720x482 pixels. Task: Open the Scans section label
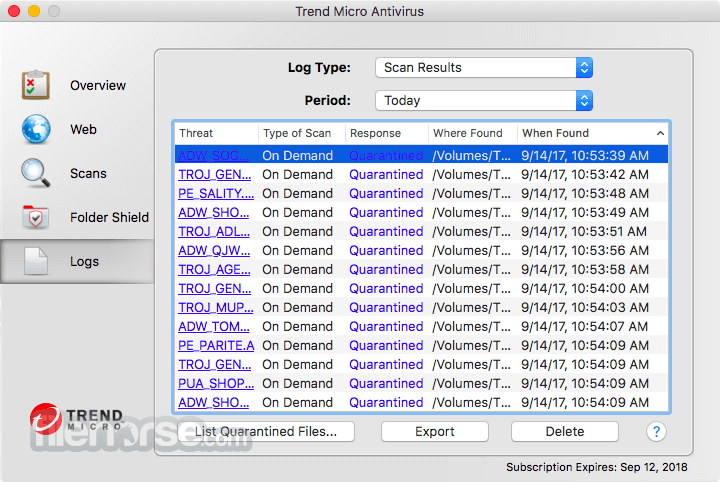tap(88, 174)
